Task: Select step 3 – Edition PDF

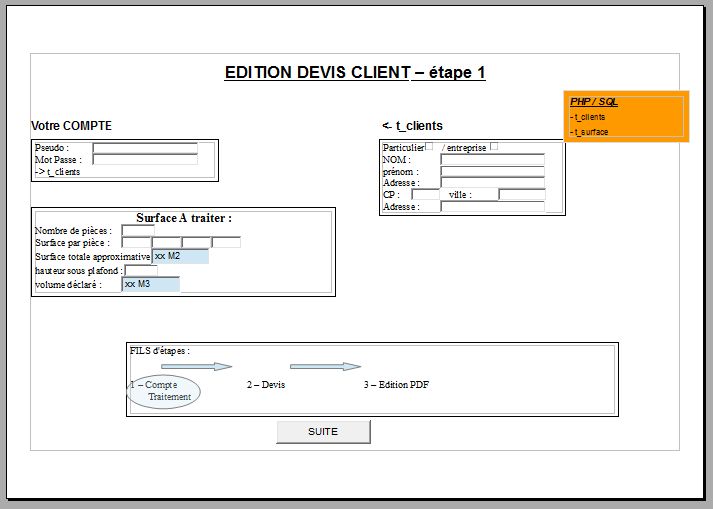Action: click(x=396, y=385)
